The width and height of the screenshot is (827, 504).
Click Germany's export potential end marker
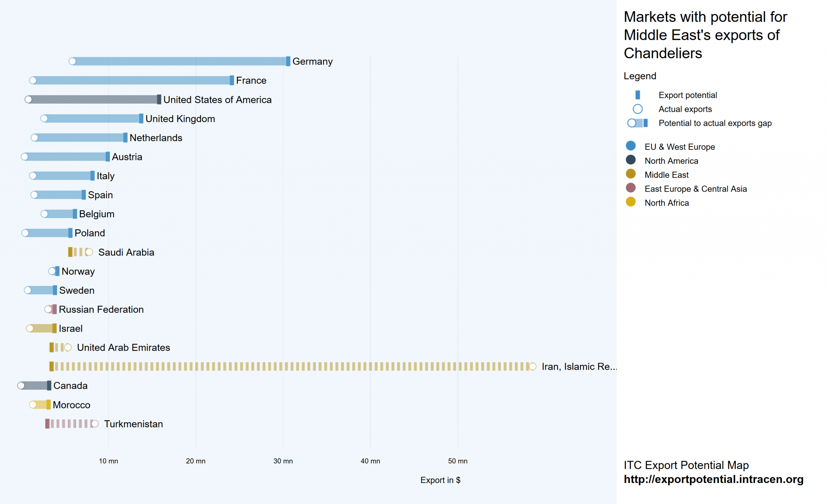tap(288, 61)
